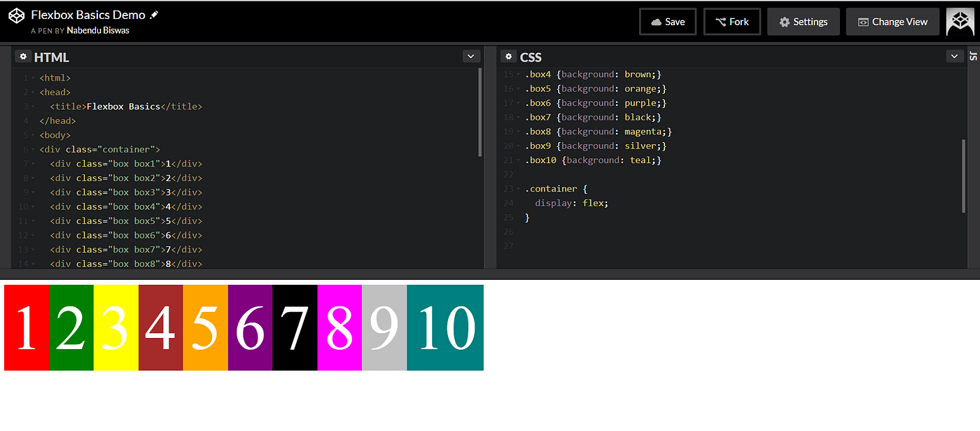Click the box1 div line in HTML
980x431 pixels.
[126, 164]
